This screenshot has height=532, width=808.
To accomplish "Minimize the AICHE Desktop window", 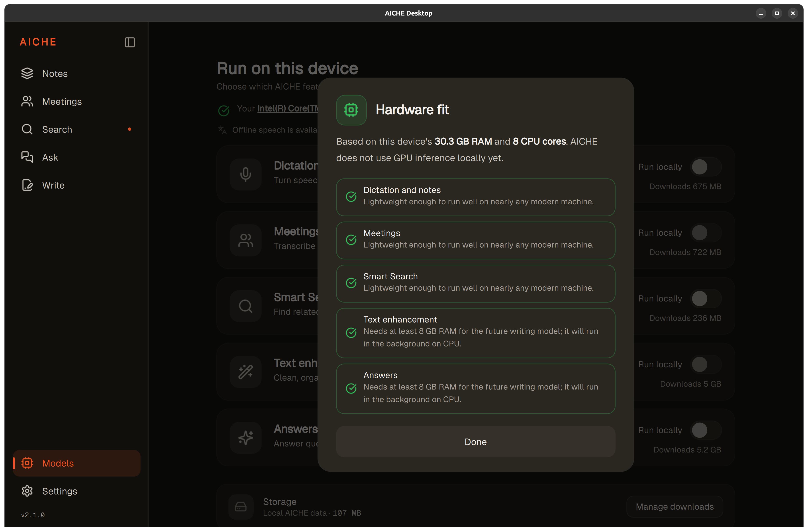I will 761,13.
